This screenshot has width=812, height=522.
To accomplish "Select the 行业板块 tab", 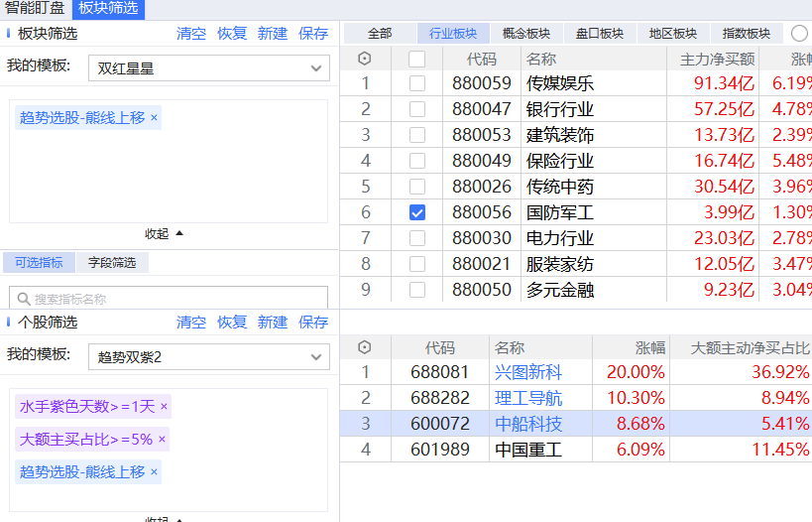I will [453, 34].
